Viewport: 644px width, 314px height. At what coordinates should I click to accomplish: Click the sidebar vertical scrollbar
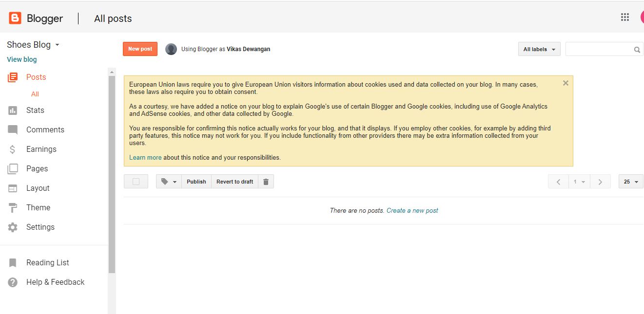coord(112,174)
